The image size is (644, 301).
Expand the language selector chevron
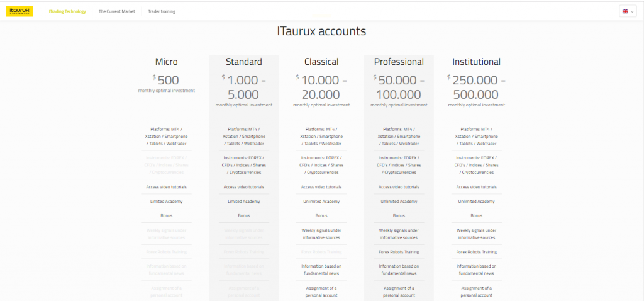click(x=632, y=11)
